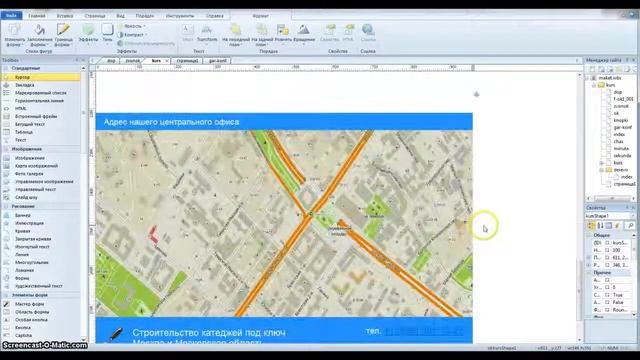The height and width of the screenshot is (360, 640).
Task: Click header 'Адрес нашего центрального офиса'
Action: coord(171,122)
